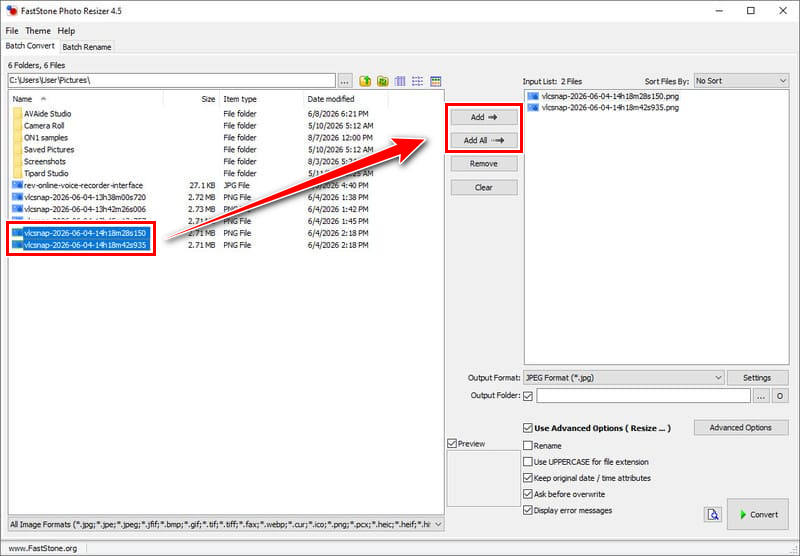Click the preview thumbnail box
Screen dimensions: 800x556
point(484,478)
